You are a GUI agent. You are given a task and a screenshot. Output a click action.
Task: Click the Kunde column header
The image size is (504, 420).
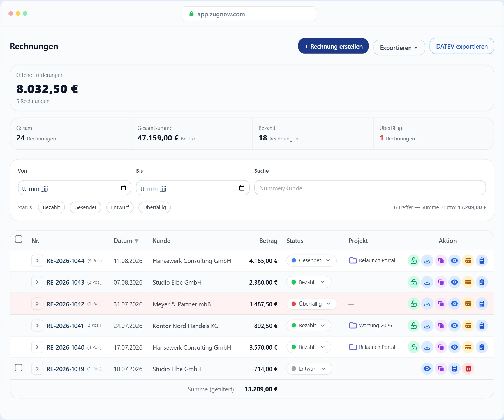click(161, 241)
